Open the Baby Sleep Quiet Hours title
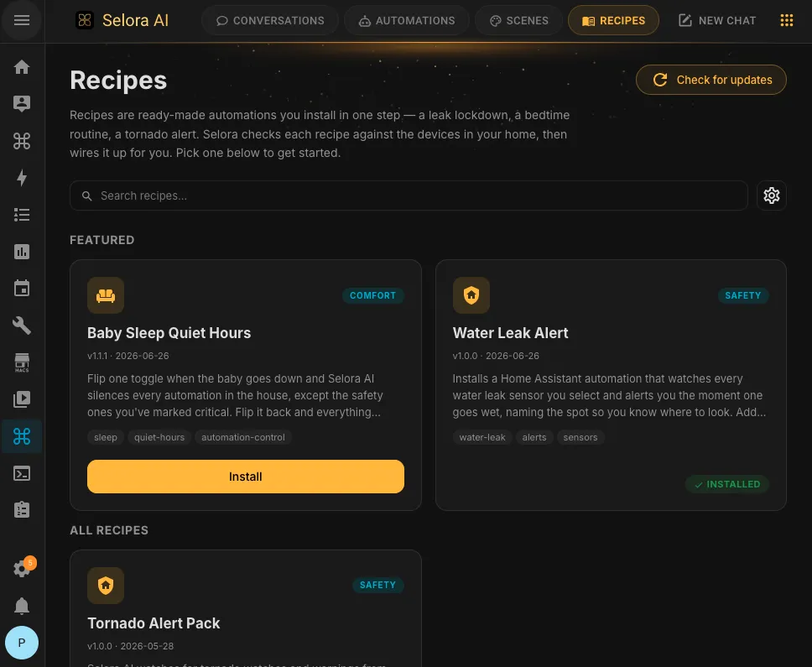The width and height of the screenshot is (812, 667). click(x=169, y=333)
